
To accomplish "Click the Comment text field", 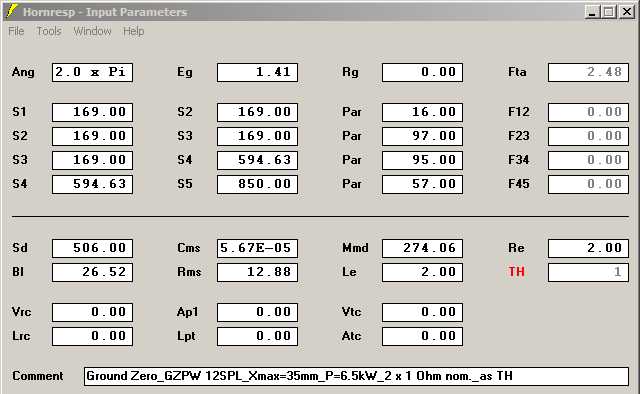I will (x=356, y=376).
